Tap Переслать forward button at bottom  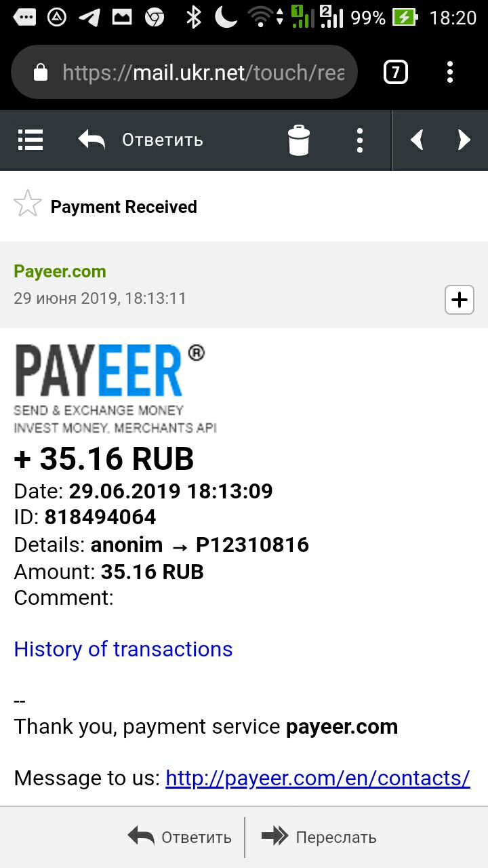pos(319,837)
